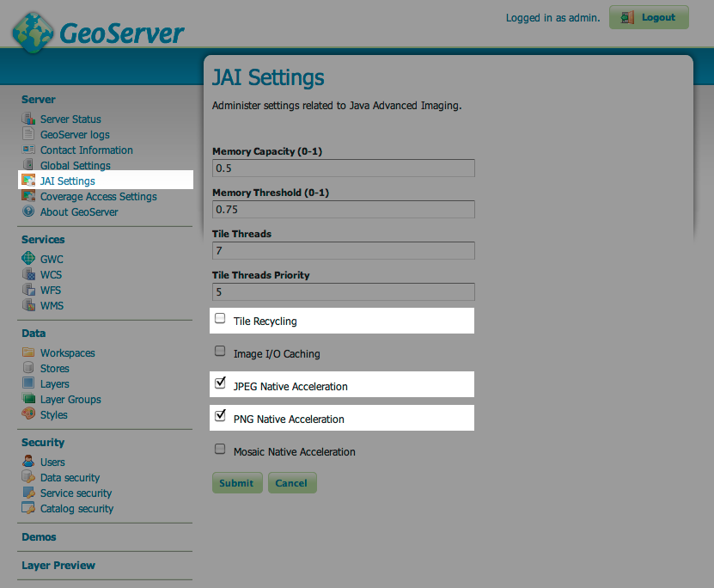Viewport: 714px width, 588px height.
Task: Click the GeoServer globe logo
Action: click(34, 33)
